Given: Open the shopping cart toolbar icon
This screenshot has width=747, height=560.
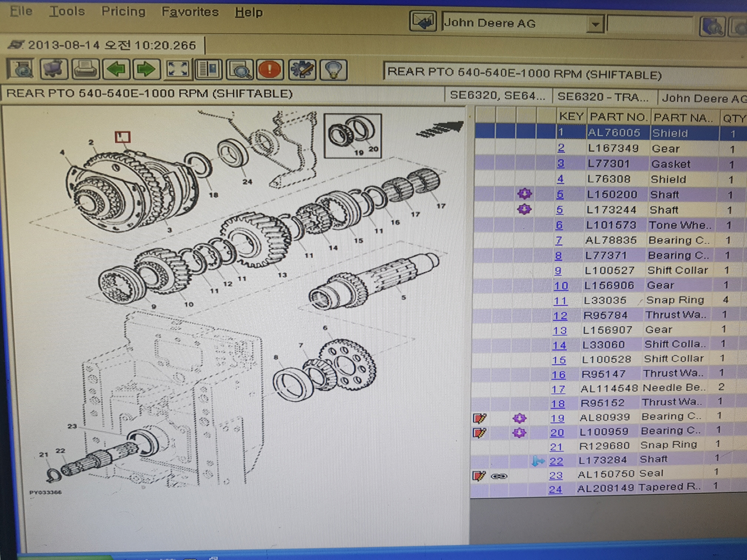Looking at the screenshot, I should tap(54, 69).
